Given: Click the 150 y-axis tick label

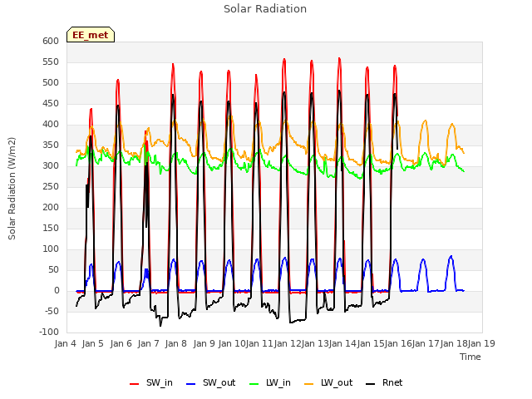Looking at the screenshot, I should 51,228.
